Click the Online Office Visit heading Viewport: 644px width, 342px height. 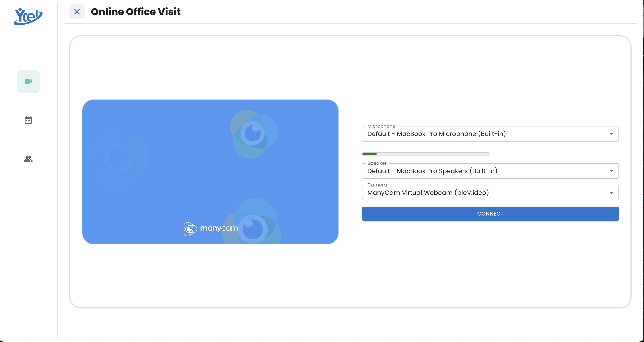136,11
